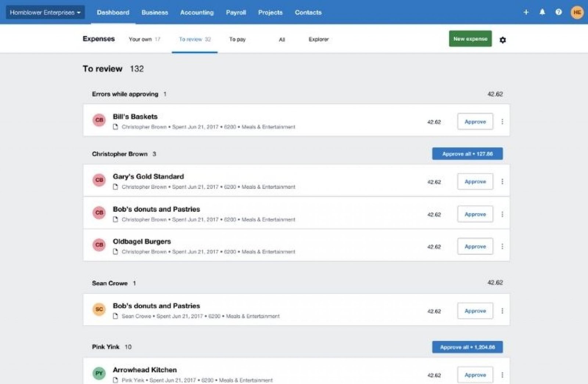Viewport: 588px width, 384px height.
Task: Open the help question mark icon
Action: tap(559, 12)
